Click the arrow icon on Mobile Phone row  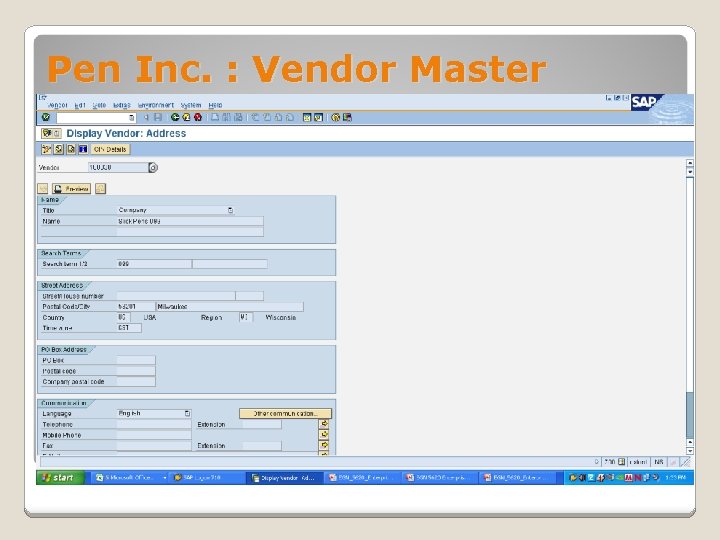324,434
